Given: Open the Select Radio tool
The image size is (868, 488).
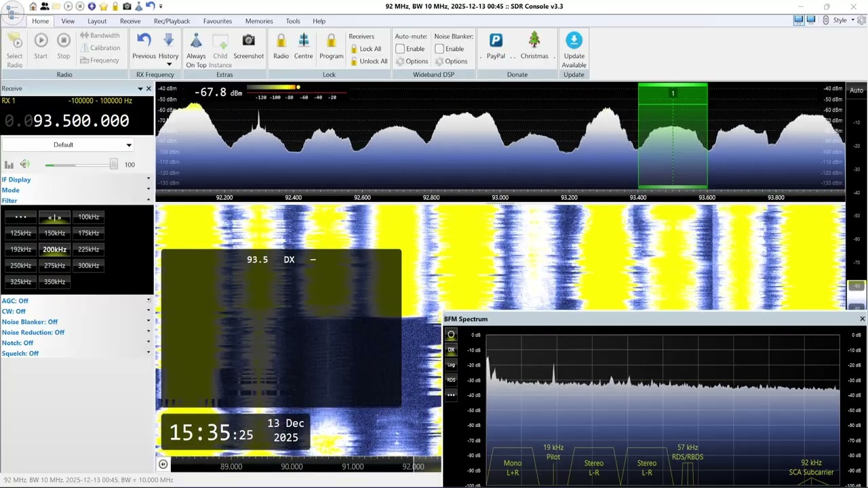Looking at the screenshot, I should pyautogui.click(x=14, y=50).
